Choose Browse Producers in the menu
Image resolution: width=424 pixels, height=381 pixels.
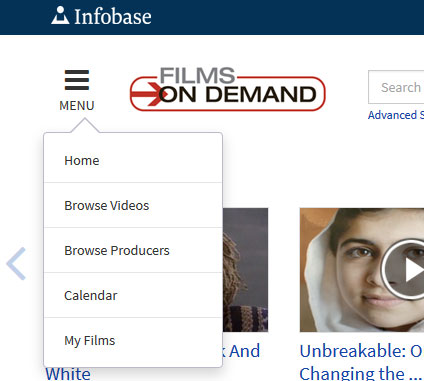click(133, 250)
